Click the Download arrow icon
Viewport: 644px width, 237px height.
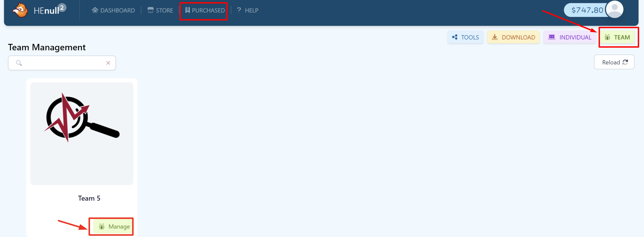tap(494, 37)
